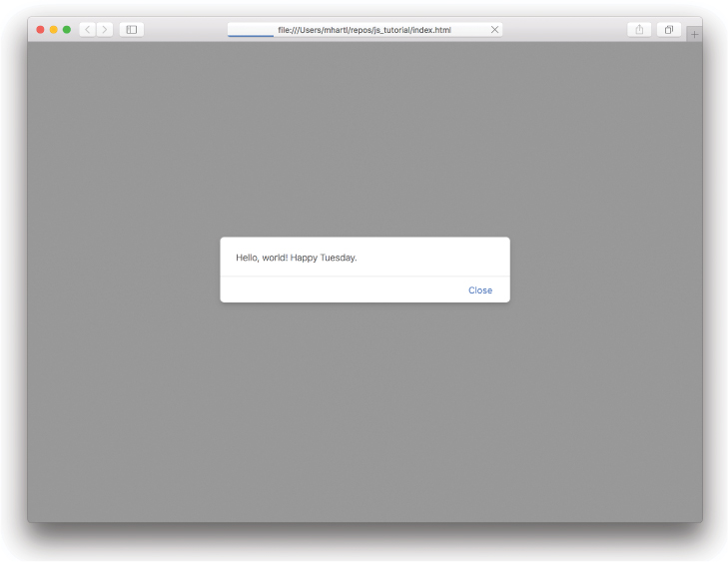Open the Share menu
Image resolution: width=728 pixels, height=562 pixels.
pos(639,30)
